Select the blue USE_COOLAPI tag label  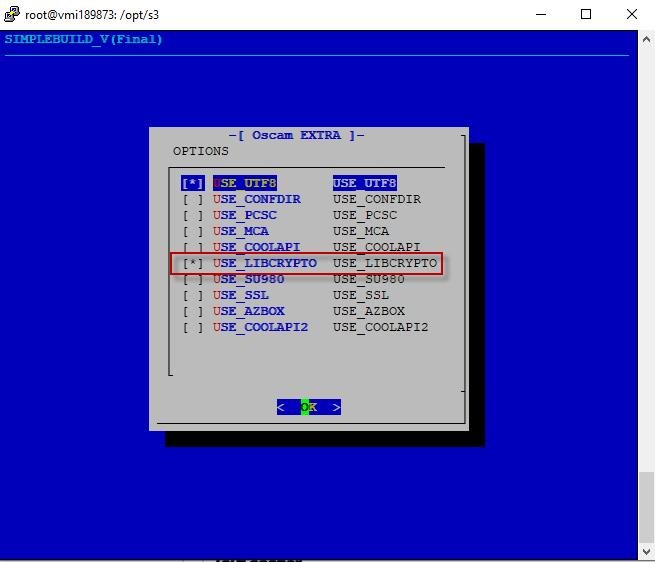[x=257, y=247]
